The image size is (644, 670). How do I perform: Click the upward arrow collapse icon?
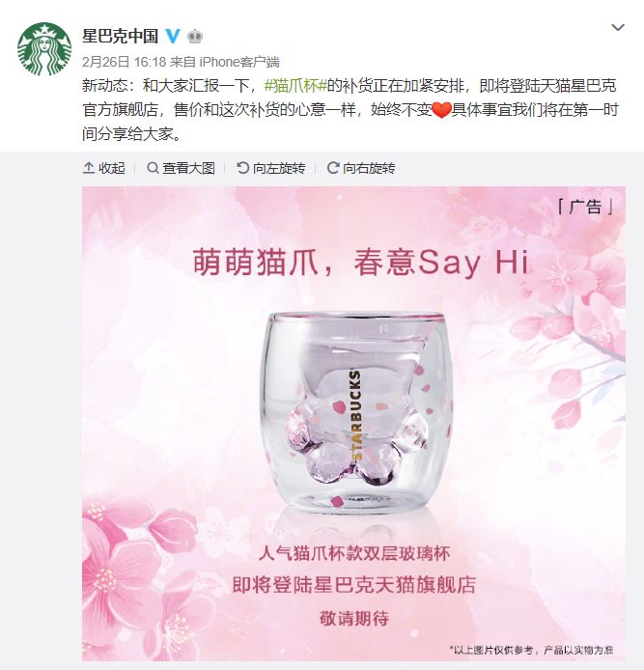tap(89, 168)
